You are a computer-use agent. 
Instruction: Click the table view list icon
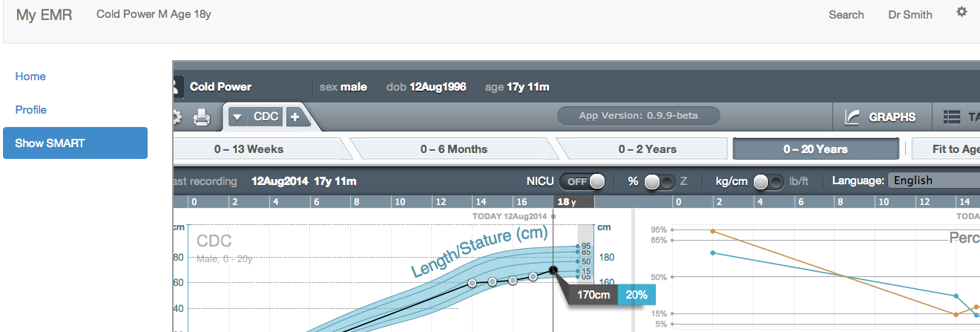[x=952, y=117]
